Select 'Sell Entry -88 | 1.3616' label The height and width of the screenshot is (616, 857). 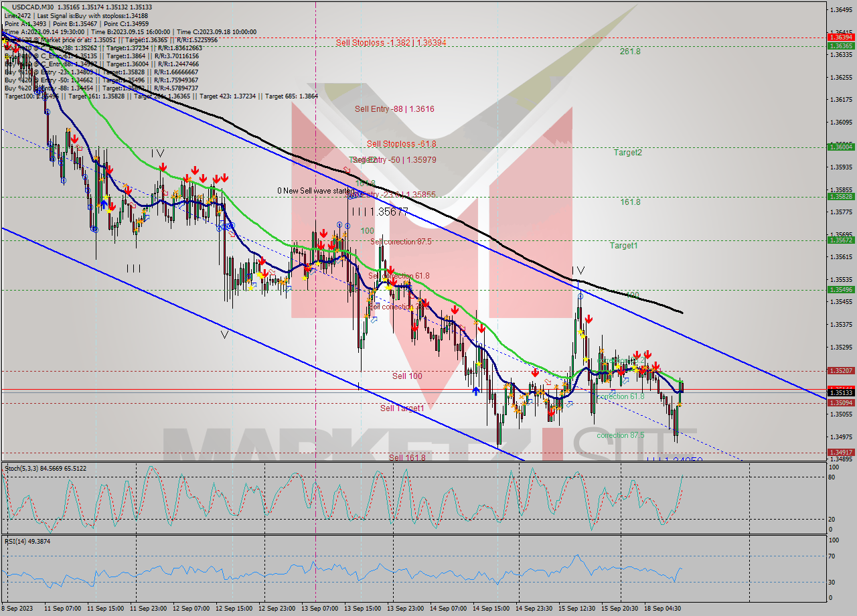(x=394, y=108)
